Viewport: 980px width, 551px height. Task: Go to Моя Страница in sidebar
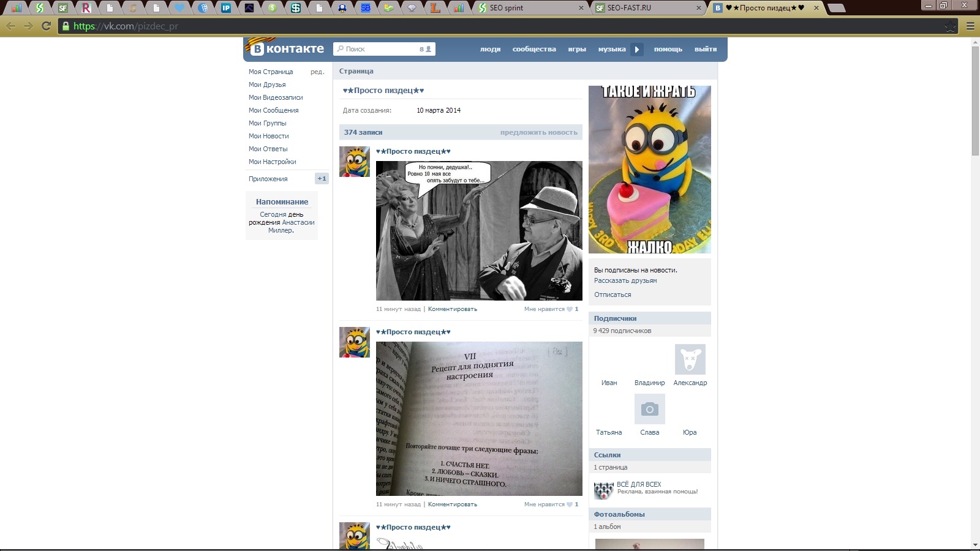[271, 72]
